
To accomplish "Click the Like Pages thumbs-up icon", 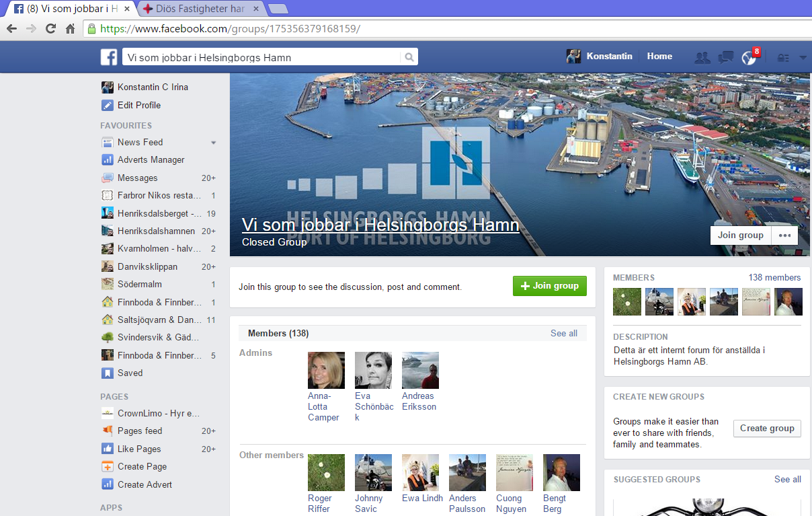I will point(107,449).
